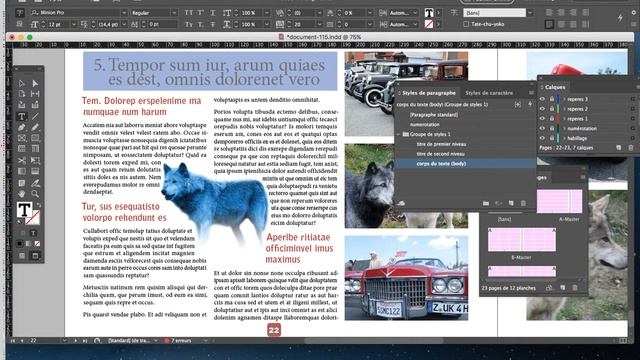Click the toolbox stroke none swatch
Image resolution: width=640 pixels, height=360 pixels.
pos(33,218)
